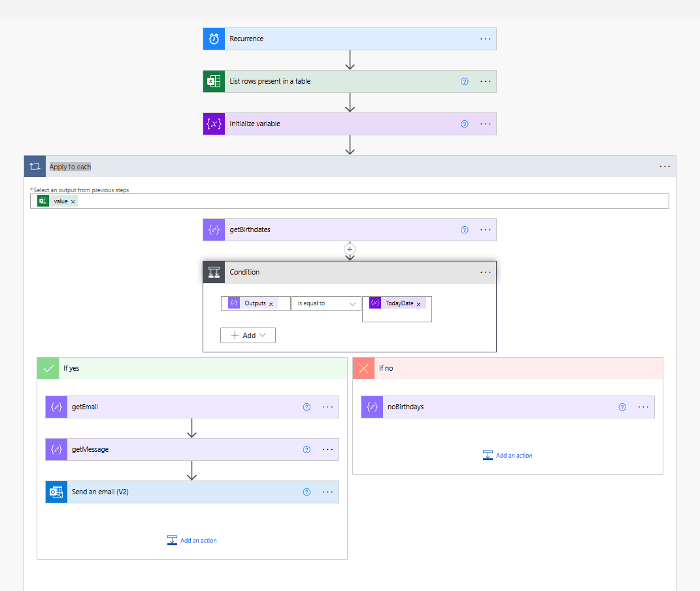Viewport: 700px width, 591px height.
Task: Click the insert step plus button above Condition
Action: click(x=350, y=249)
